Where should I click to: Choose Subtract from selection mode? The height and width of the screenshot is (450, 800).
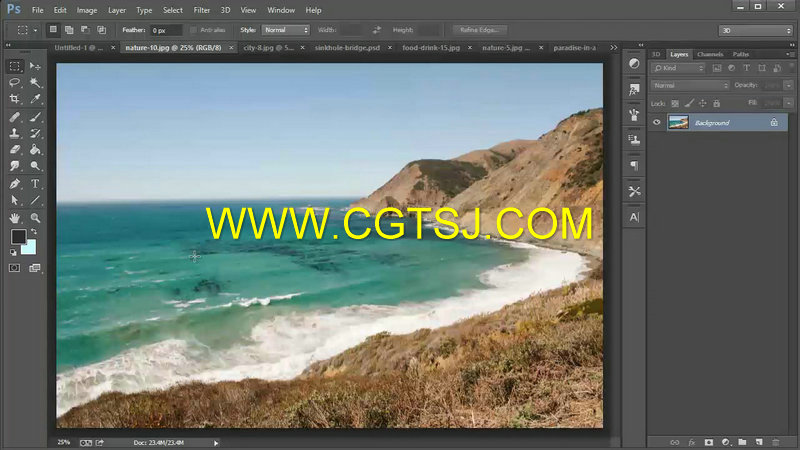(85, 30)
